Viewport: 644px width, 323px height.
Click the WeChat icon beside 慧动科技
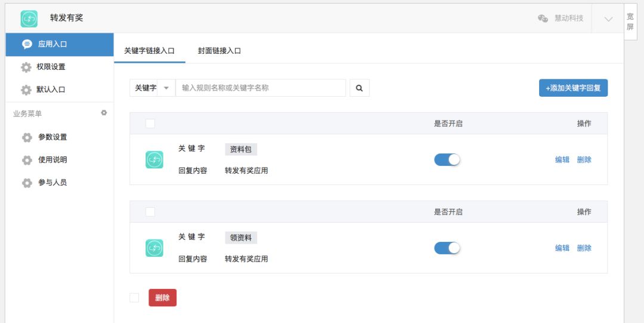pos(543,19)
